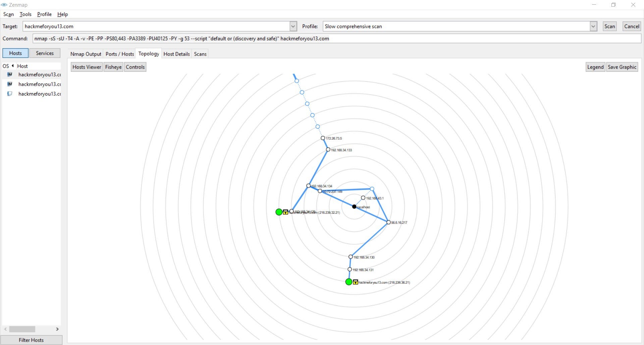Toggle the topology Controls panel
The height and width of the screenshot is (345, 644).
pos(135,67)
